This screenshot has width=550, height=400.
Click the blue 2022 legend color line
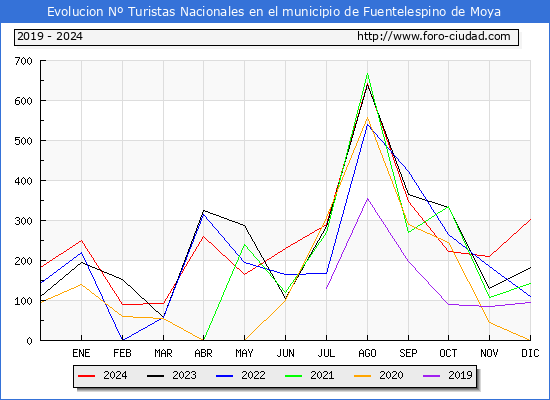click(x=224, y=376)
